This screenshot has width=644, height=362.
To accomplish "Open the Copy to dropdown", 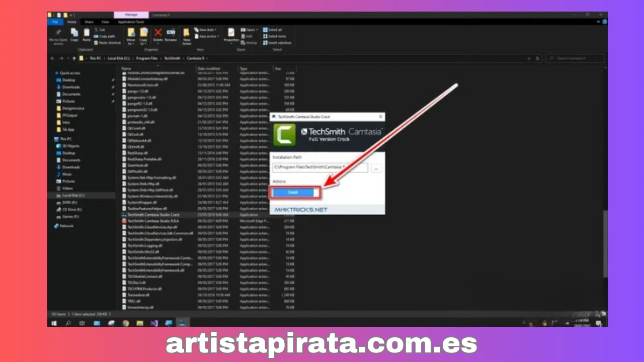I will click(x=143, y=41).
